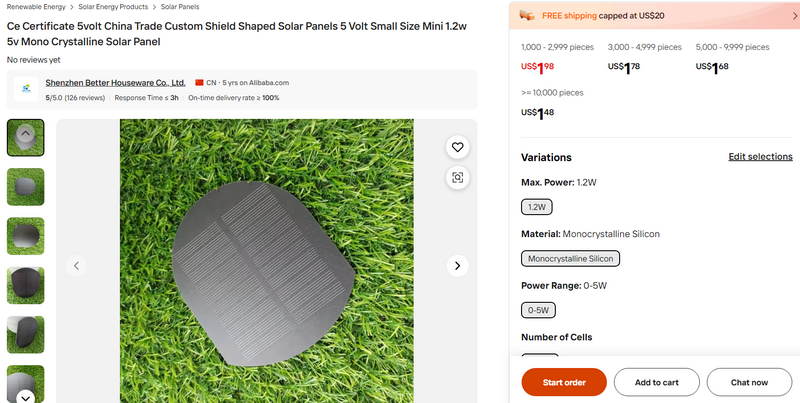Image resolution: width=800 pixels, height=403 pixels.
Task: Click the Start order button
Action: click(564, 382)
